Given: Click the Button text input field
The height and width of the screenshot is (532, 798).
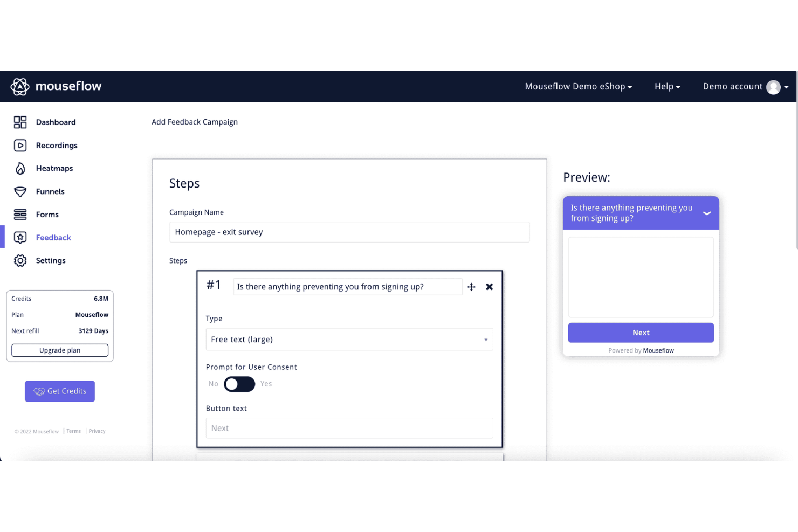Looking at the screenshot, I should [349, 428].
